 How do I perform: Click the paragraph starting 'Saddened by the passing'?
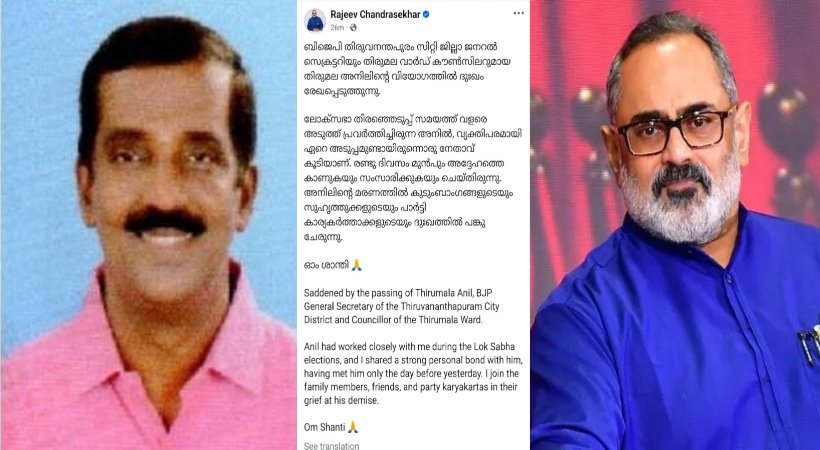pyautogui.click(x=402, y=306)
